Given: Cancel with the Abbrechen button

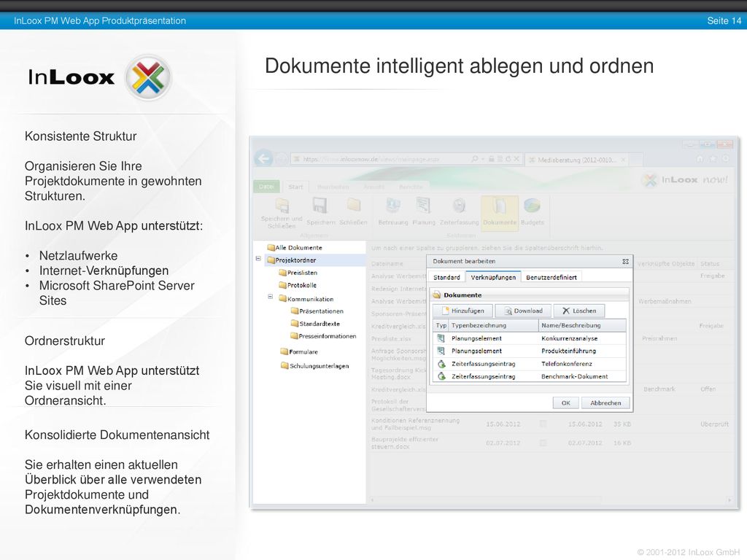Looking at the screenshot, I should click(605, 402).
